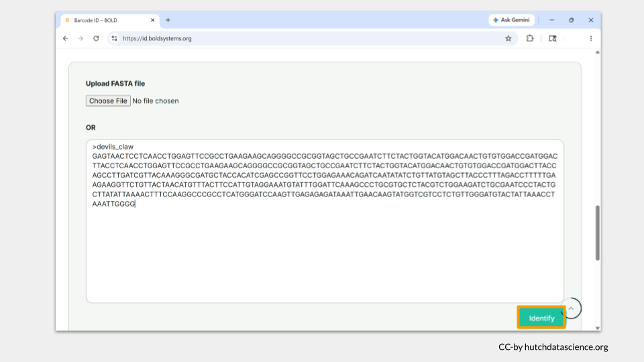Click Choose File to upload FASTA
This screenshot has width=644, height=362.
click(108, 101)
